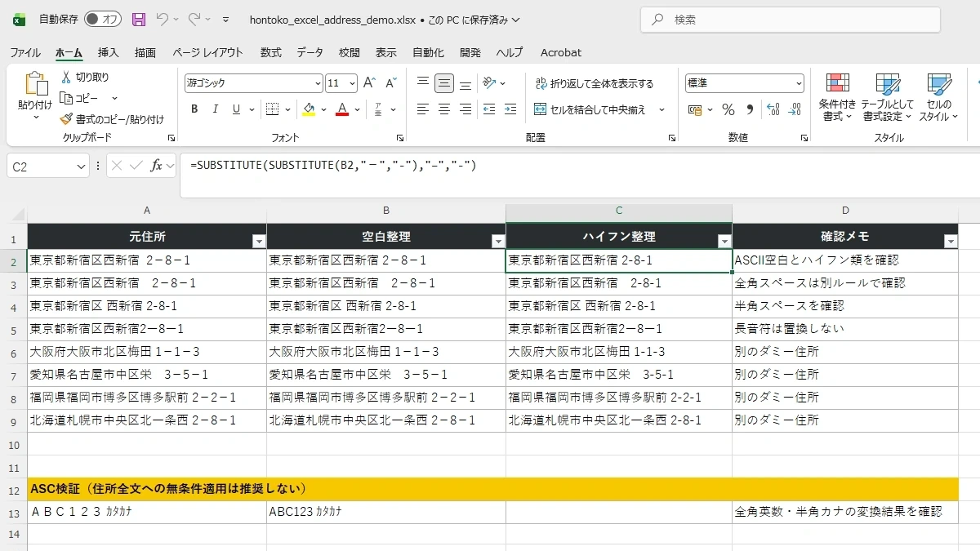Screen dimensions: 980x551
Task: Toggle Italic formatting
Action: click(216, 109)
